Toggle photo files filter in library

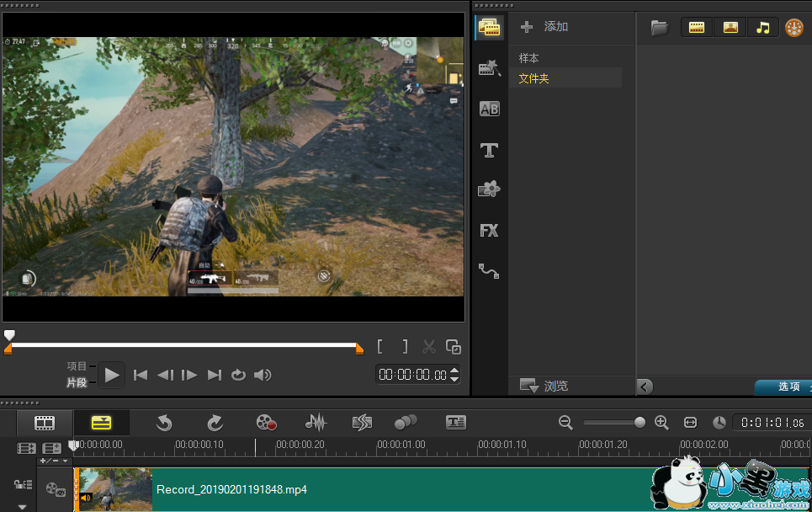tap(730, 28)
